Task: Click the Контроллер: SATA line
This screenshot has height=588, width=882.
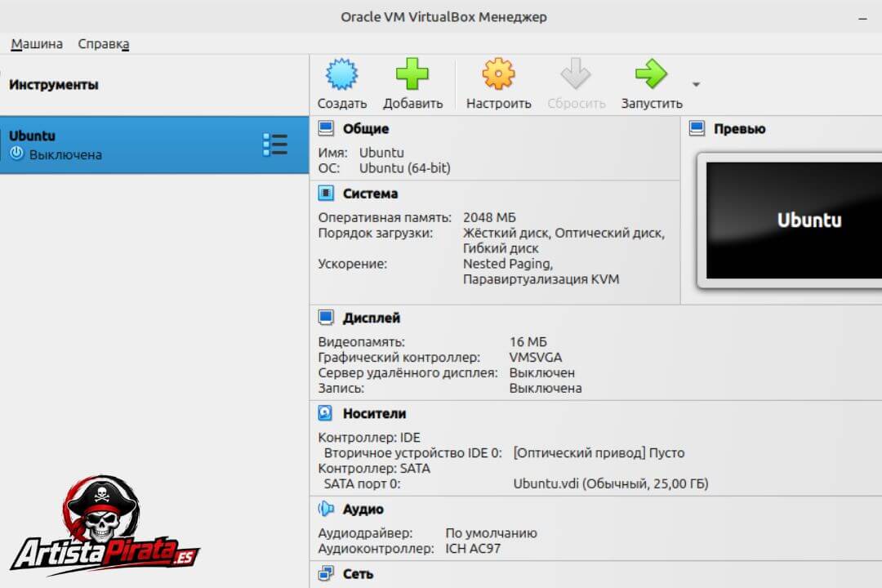Action: coord(374,469)
